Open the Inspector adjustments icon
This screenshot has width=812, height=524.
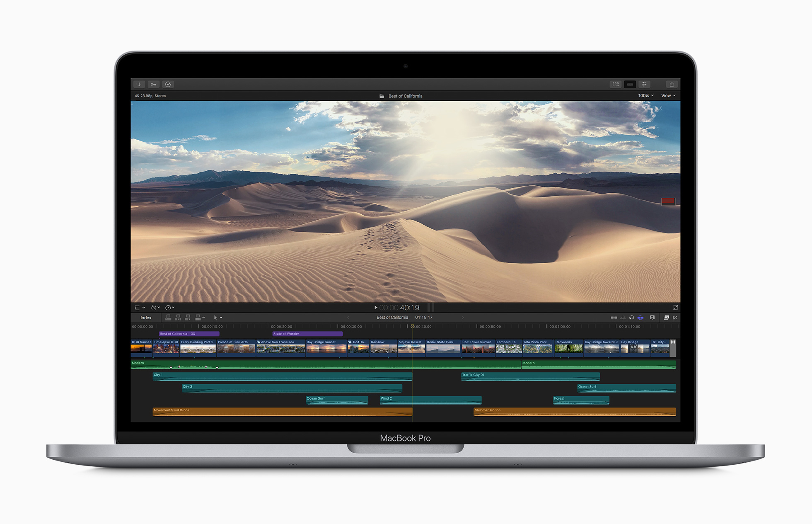[x=645, y=84]
